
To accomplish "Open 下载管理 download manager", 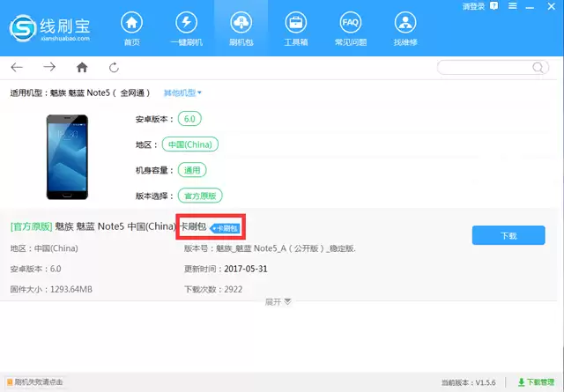I will (537, 382).
